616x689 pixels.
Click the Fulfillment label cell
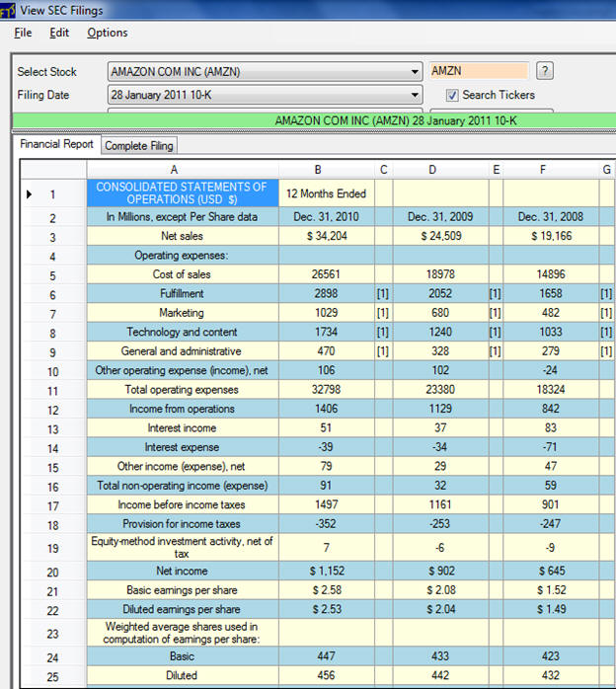(183, 293)
